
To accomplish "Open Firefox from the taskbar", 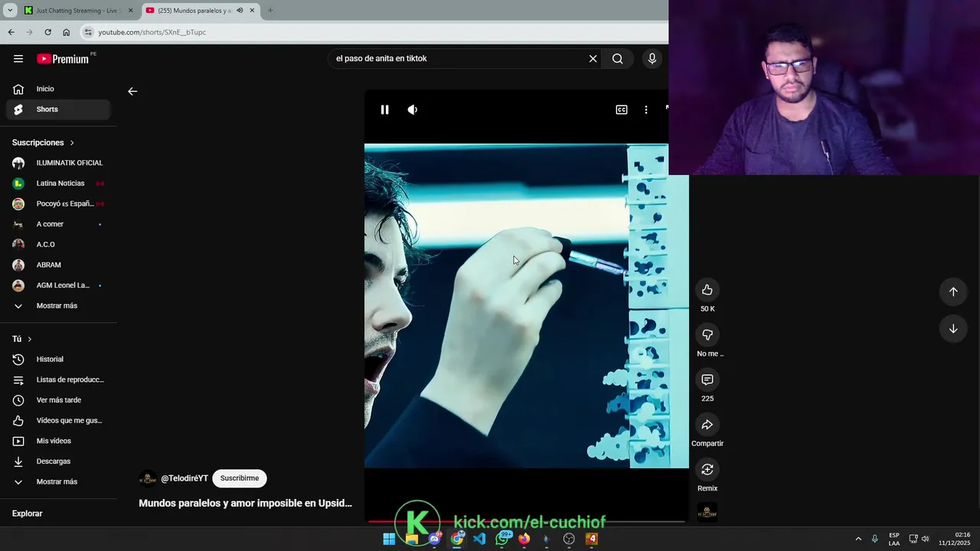I will 524,539.
